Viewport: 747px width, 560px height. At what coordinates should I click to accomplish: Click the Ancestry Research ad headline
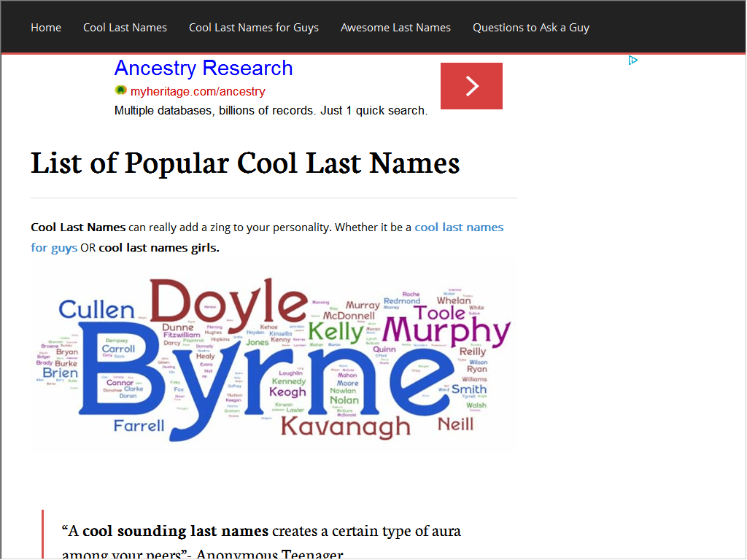(204, 68)
